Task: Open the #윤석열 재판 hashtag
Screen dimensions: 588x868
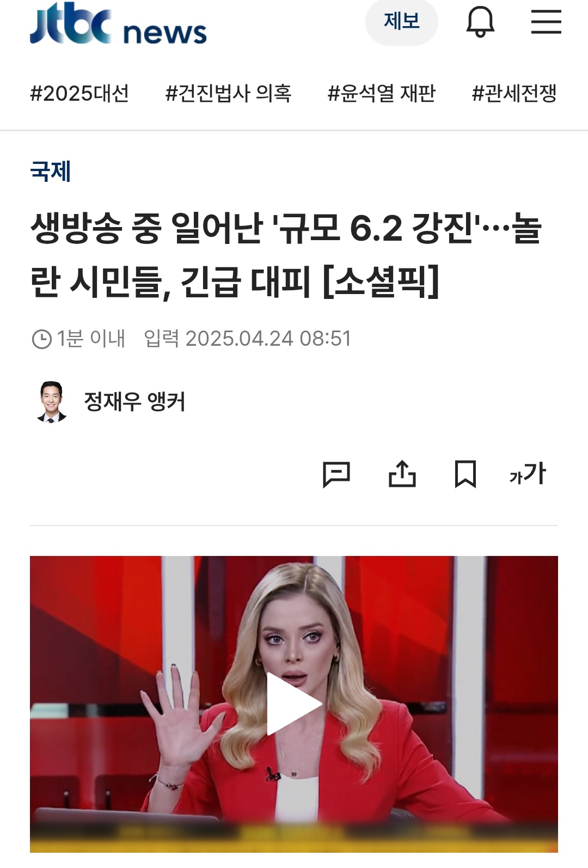Action: [382, 94]
